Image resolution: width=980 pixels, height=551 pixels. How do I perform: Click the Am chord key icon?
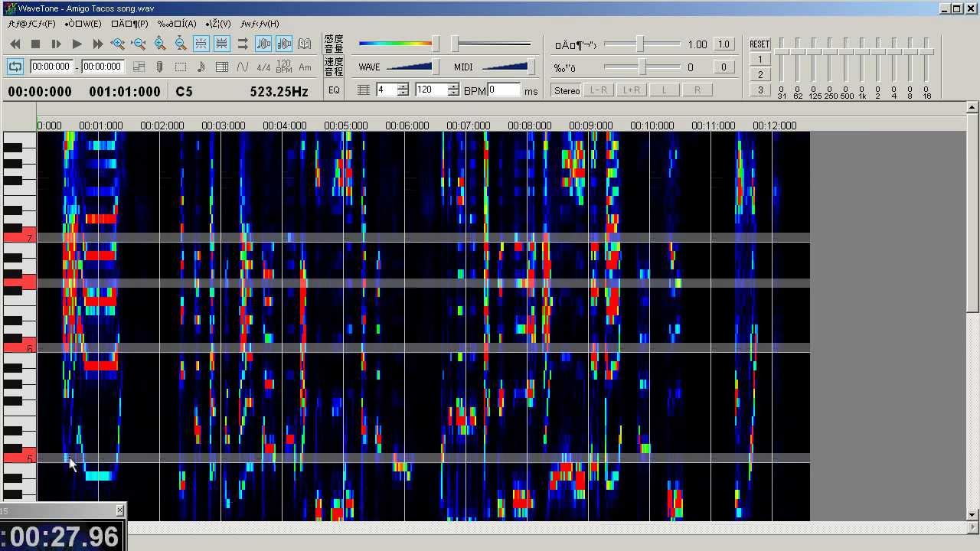(305, 67)
